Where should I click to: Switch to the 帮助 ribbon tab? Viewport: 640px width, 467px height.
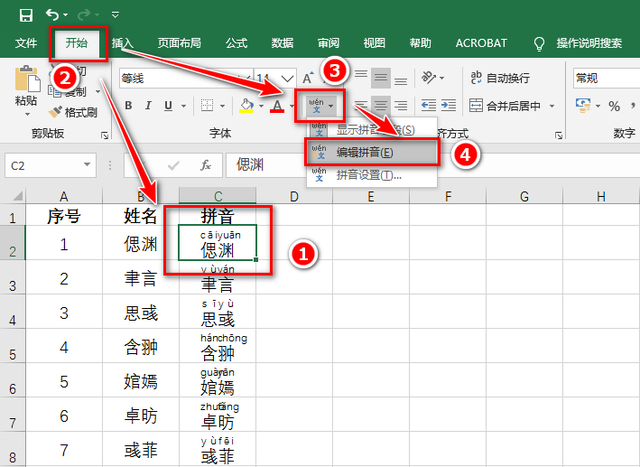click(420, 43)
